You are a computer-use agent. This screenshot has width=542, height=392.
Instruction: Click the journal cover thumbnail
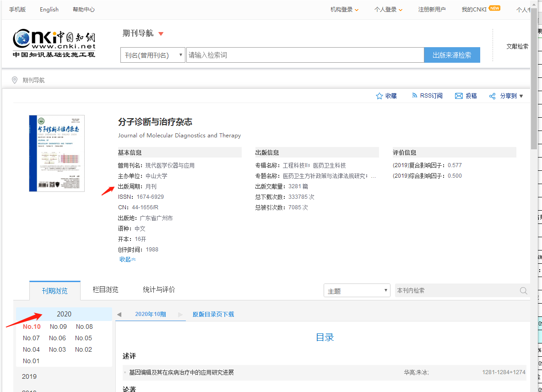pyautogui.click(x=57, y=153)
